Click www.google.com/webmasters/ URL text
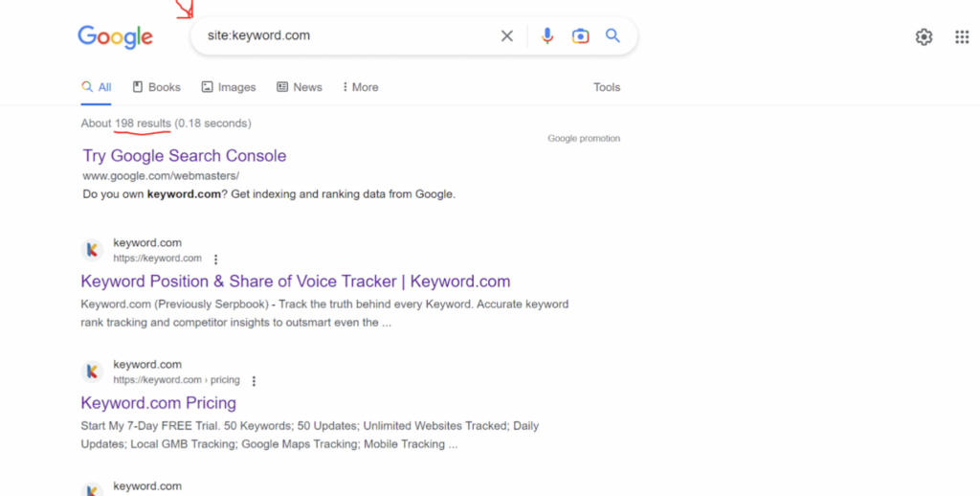 click(161, 176)
